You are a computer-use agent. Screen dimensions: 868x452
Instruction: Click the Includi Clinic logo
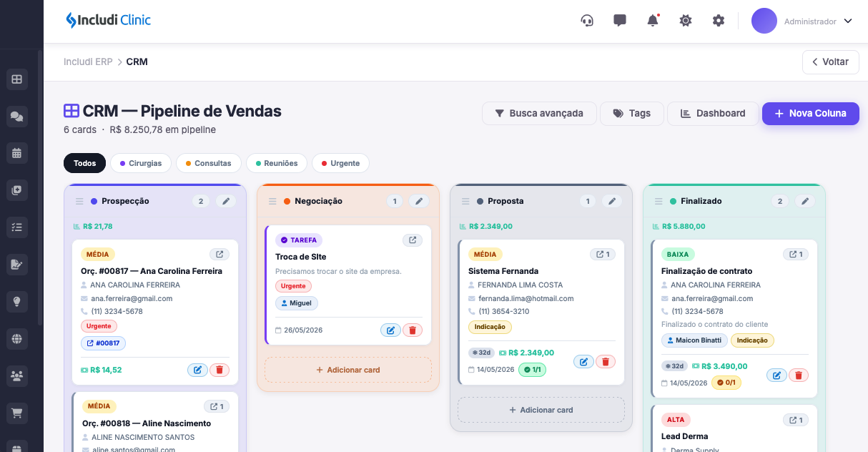[108, 20]
